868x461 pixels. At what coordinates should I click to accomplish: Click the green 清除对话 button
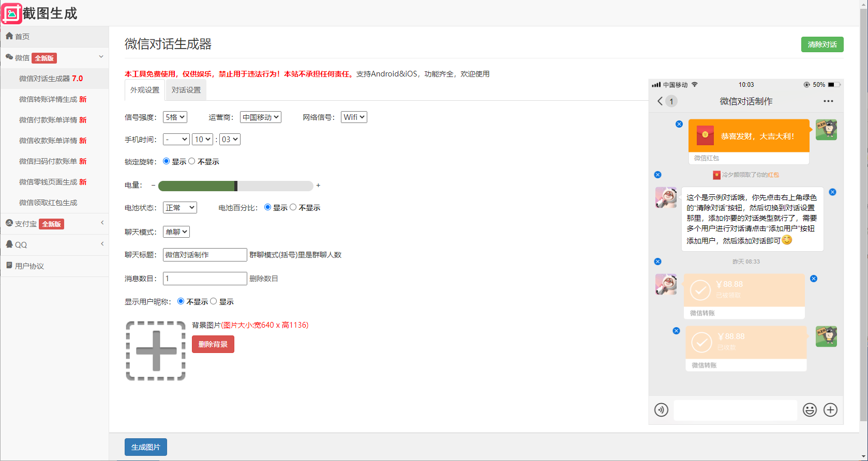[x=822, y=44]
